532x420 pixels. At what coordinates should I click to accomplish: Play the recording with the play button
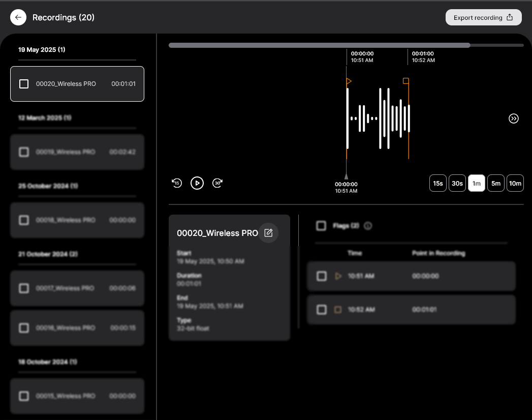pyautogui.click(x=197, y=183)
